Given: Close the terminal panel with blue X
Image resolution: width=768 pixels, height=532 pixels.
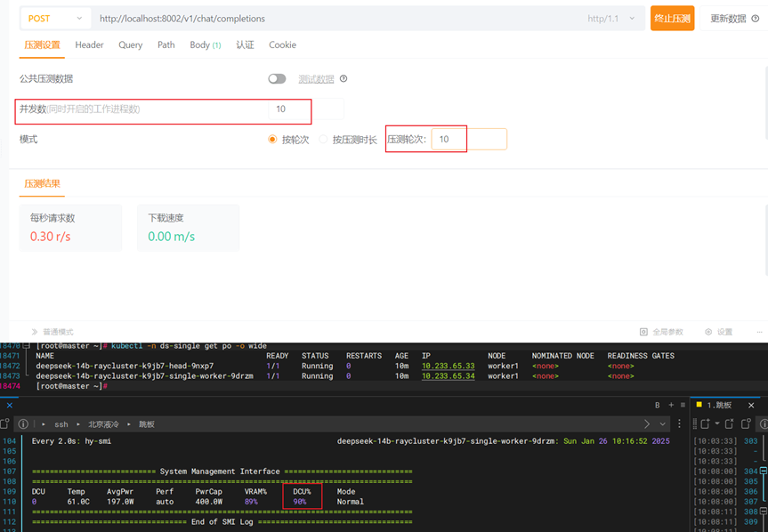Looking at the screenshot, I should pos(9,406).
